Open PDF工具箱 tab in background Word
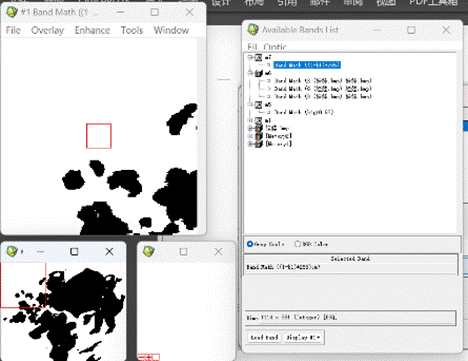 (433, 3)
